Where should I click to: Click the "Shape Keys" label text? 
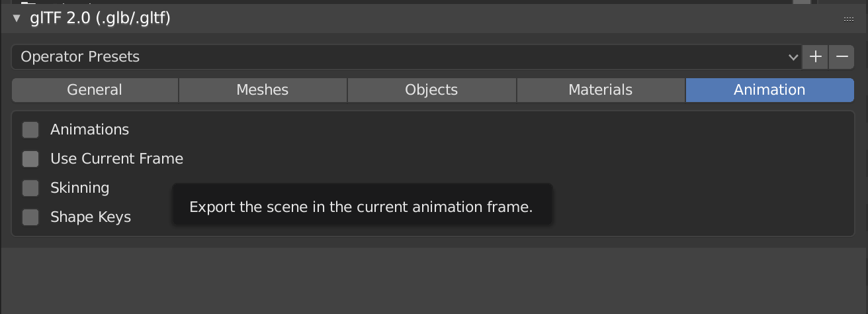click(91, 217)
